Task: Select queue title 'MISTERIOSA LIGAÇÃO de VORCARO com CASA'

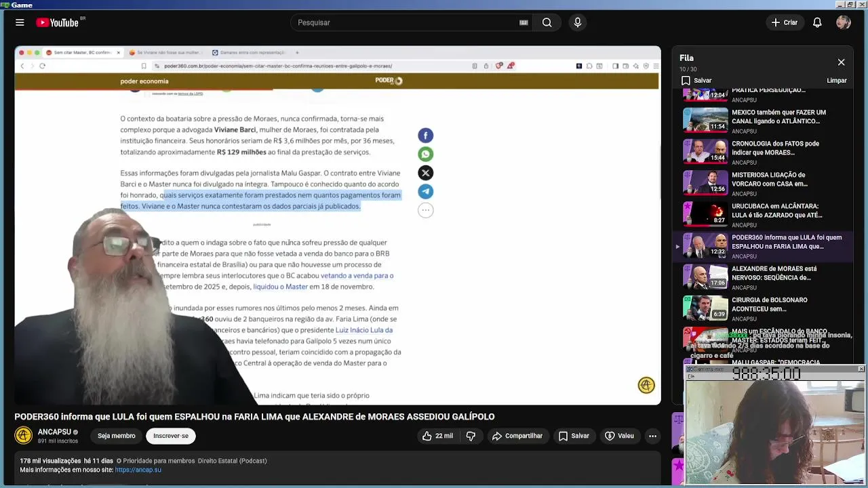Action: pos(770,179)
